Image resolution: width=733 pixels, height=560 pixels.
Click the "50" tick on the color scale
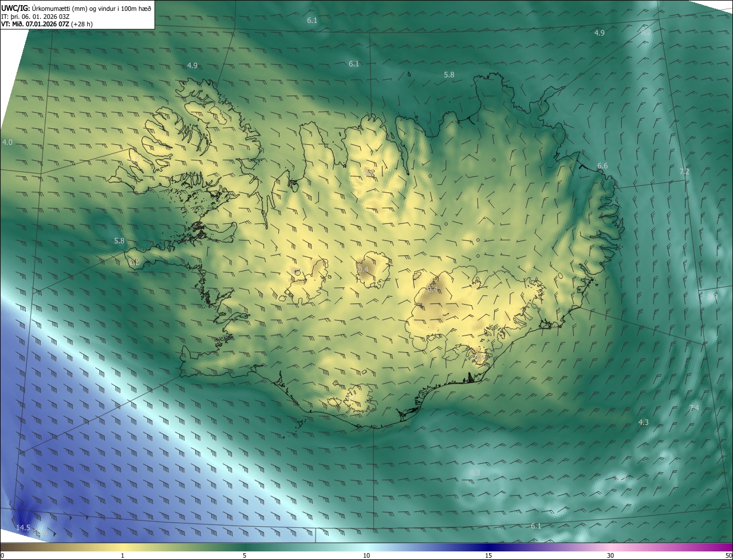pos(728,555)
